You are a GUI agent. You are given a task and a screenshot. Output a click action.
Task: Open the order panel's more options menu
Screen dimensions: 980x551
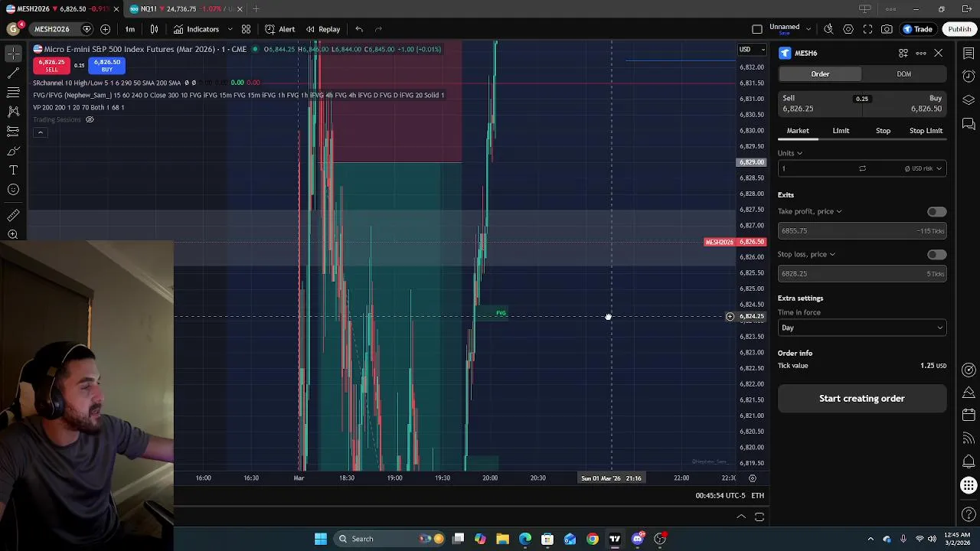coord(921,53)
